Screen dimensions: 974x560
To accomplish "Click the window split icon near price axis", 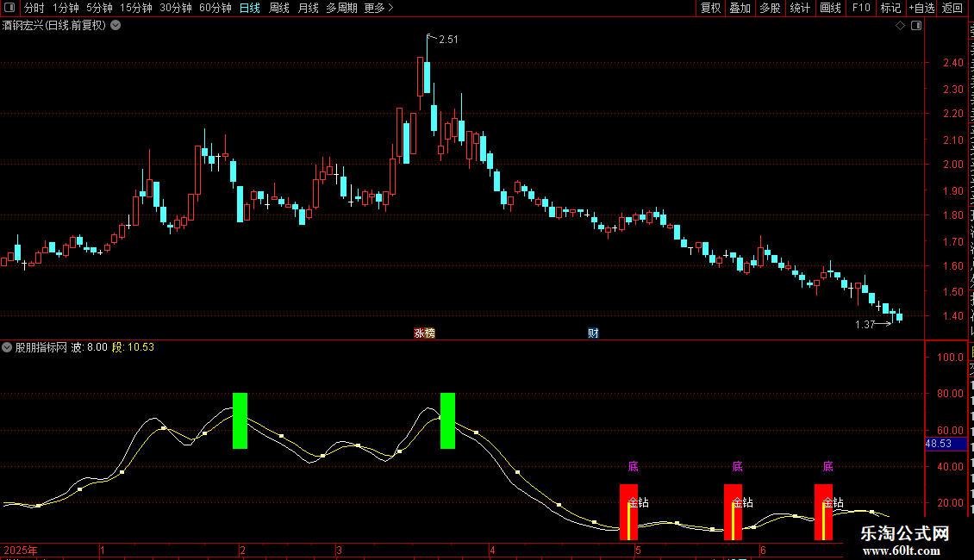I will coord(916,26).
